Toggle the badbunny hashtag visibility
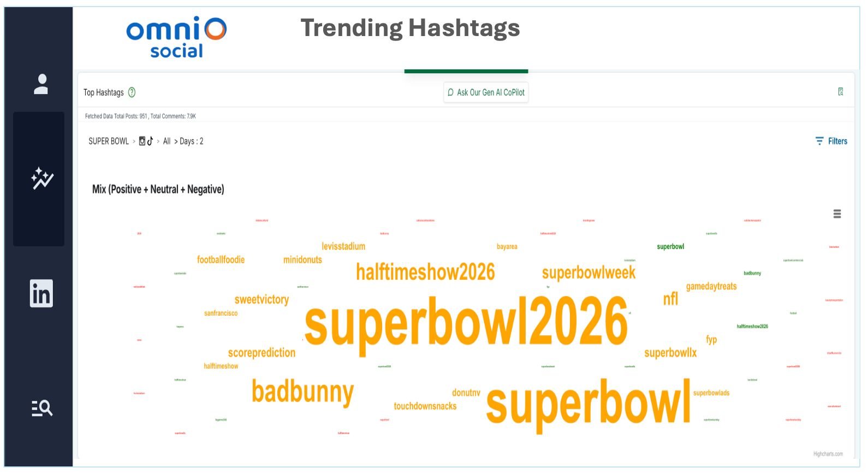 coord(302,391)
